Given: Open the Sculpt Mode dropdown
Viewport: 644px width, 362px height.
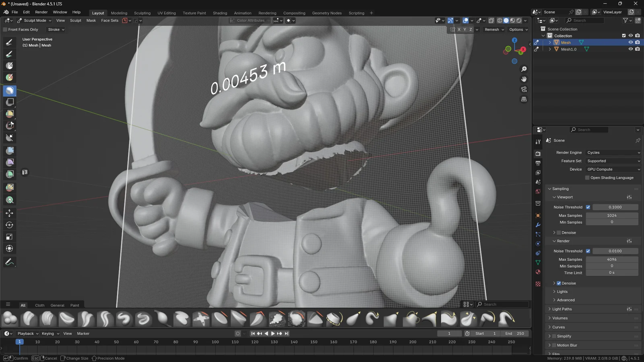Looking at the screenshot, I should pyautogui.click(x=34, y=21).
